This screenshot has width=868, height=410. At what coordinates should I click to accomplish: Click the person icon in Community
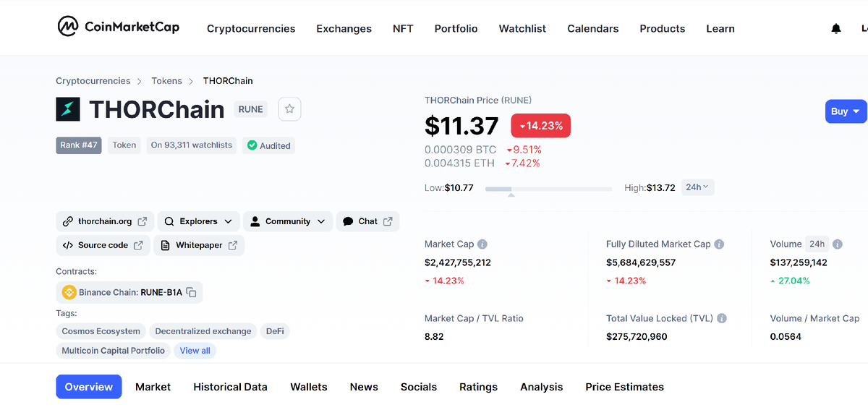click(255, 221)
